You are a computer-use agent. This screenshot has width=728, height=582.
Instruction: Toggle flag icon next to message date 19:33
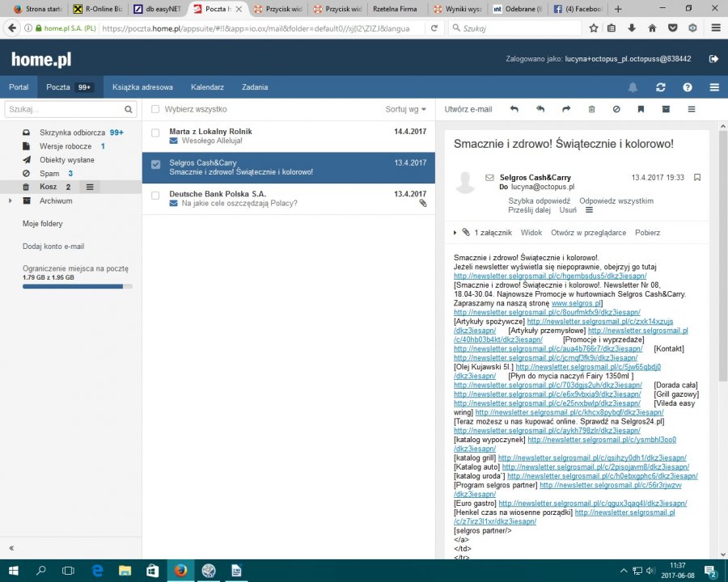[697, 177]
